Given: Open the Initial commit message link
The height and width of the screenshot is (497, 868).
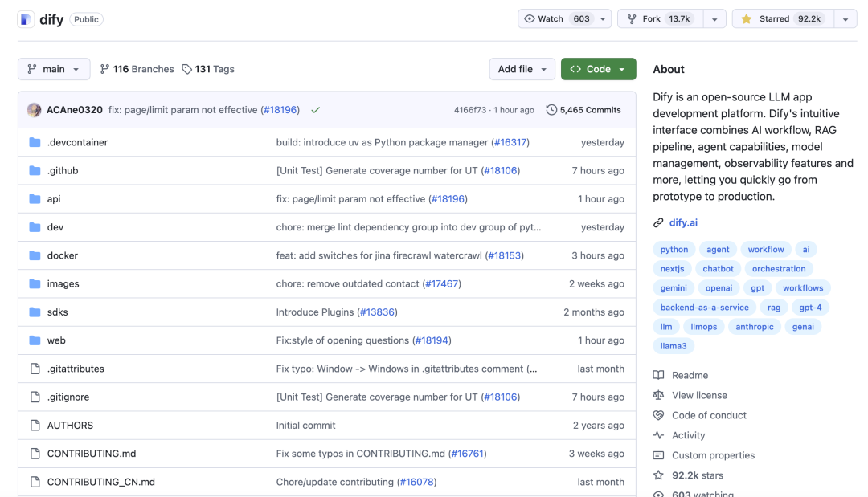Looking at the screenshot, I should pos(305,425).
